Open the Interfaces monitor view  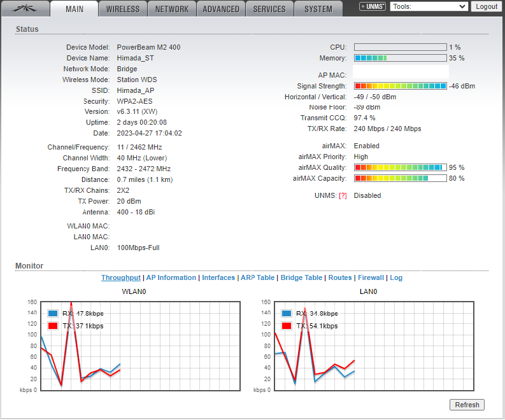[x=218, y=278]
